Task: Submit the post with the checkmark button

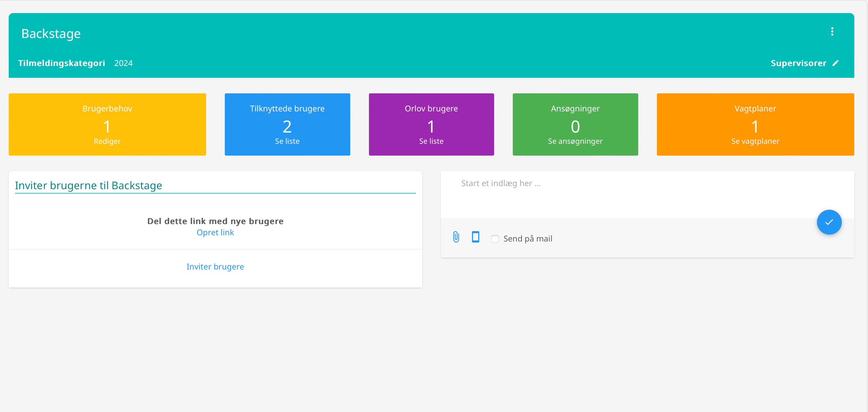Action: pos(829,222)
